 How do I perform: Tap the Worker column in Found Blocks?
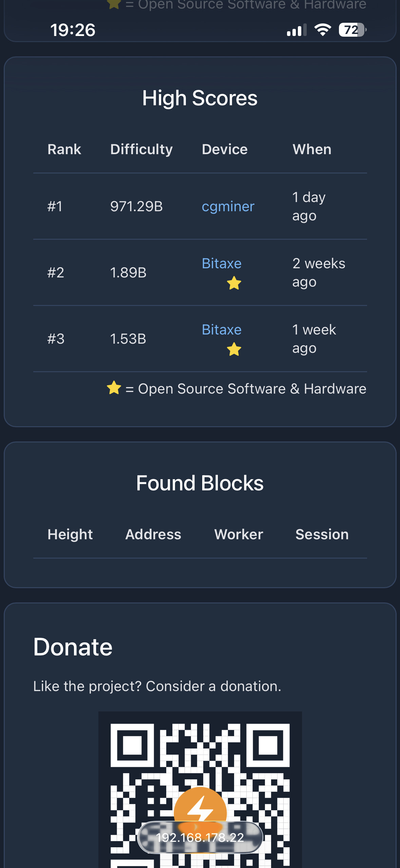[239, 535]
